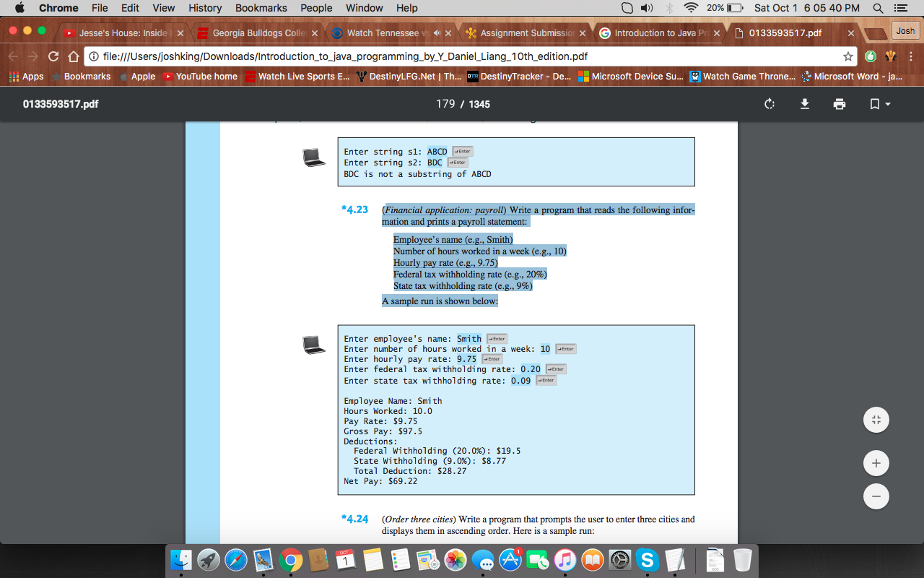
Task: Rotate the PDF page clockwise
Action: click(768, 104)
